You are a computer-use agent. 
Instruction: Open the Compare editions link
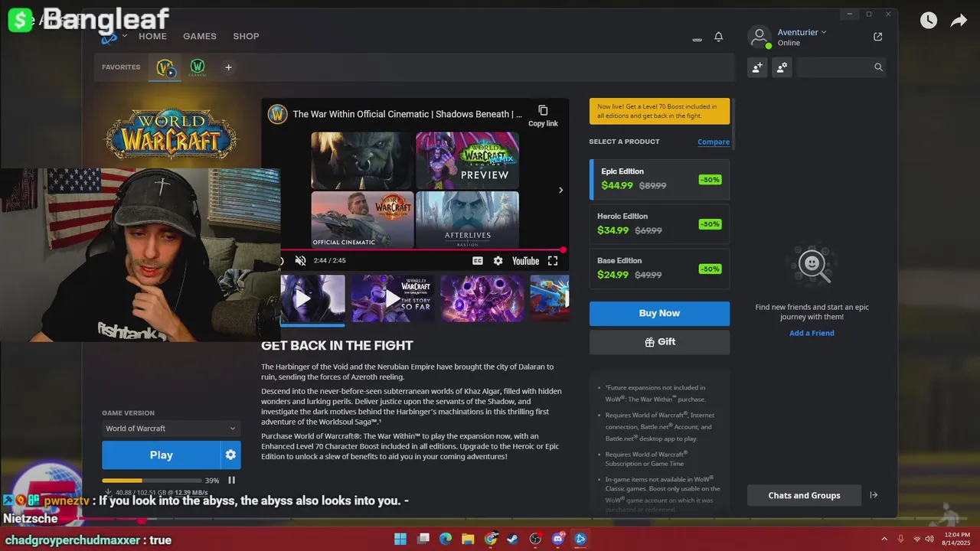(714, 142)
